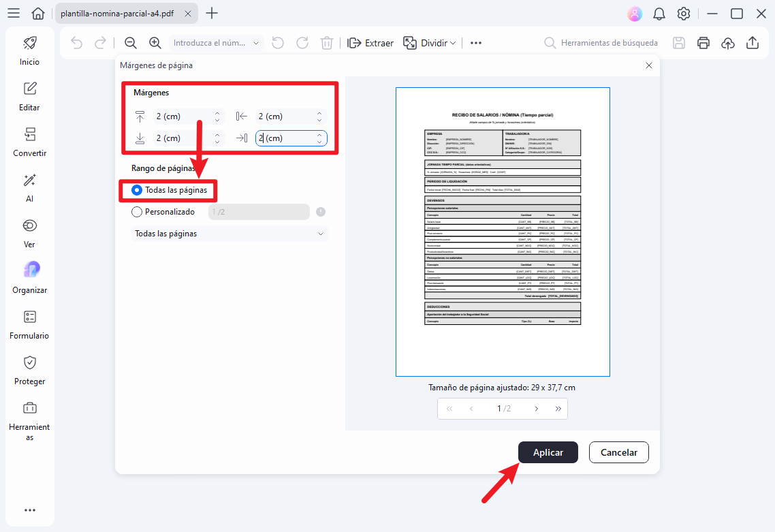
Task: Open the Convertir section in sidebar
Action: (30, 140)
